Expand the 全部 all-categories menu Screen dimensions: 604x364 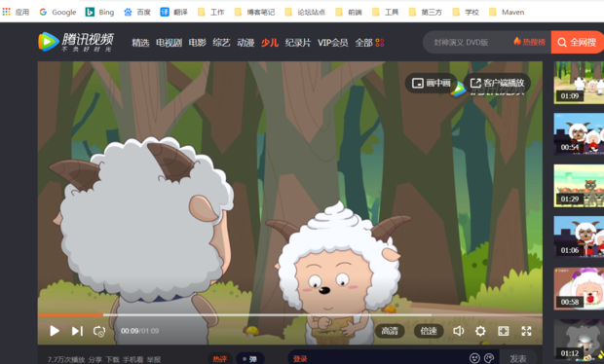point(369,42)
